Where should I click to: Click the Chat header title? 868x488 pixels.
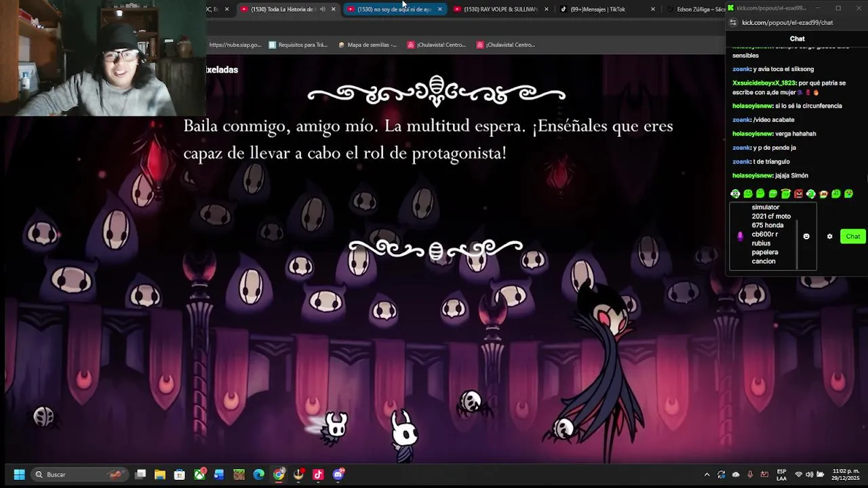tap(797, 39)
